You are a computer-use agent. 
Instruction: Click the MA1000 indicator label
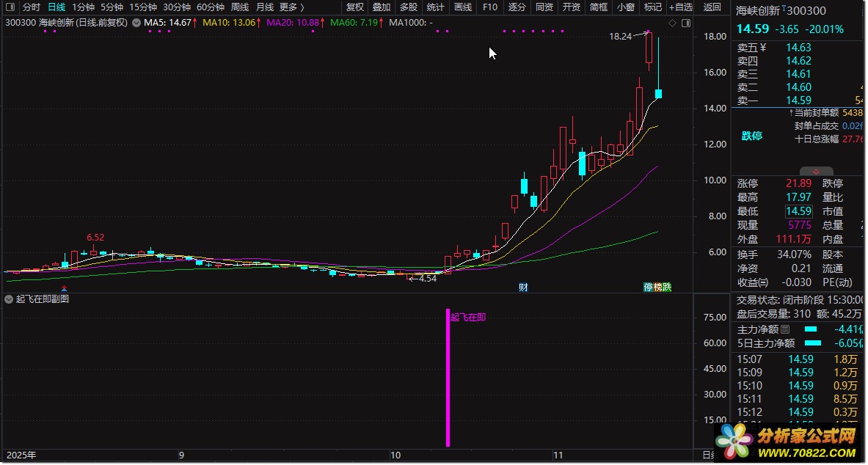(x=411, y=23)
